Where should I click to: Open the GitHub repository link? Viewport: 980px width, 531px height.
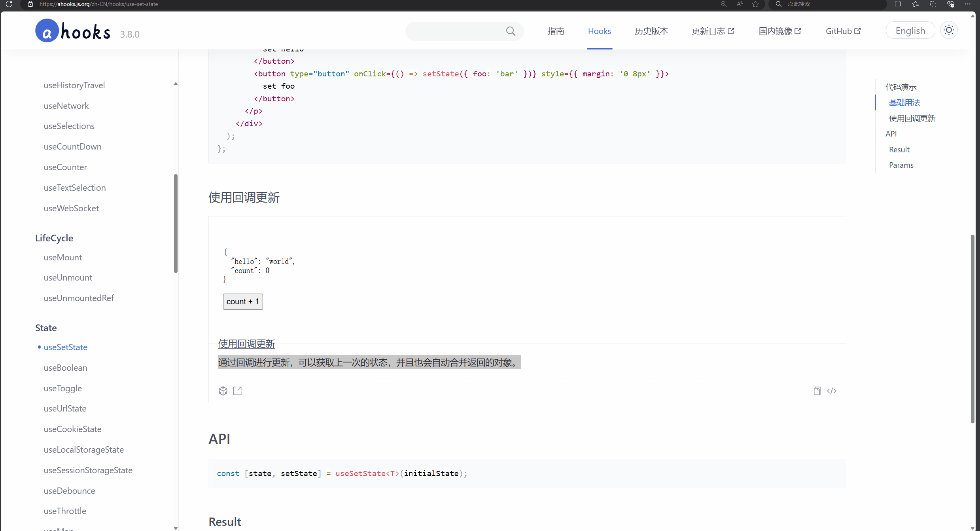[843, 31]
